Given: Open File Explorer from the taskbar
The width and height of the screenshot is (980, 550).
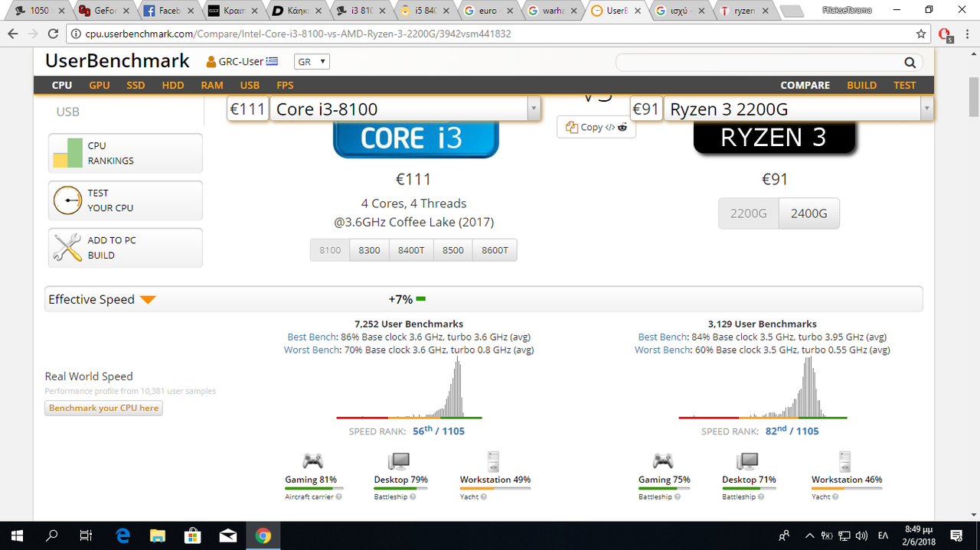Looking at the screenshot, I should 158,535.
